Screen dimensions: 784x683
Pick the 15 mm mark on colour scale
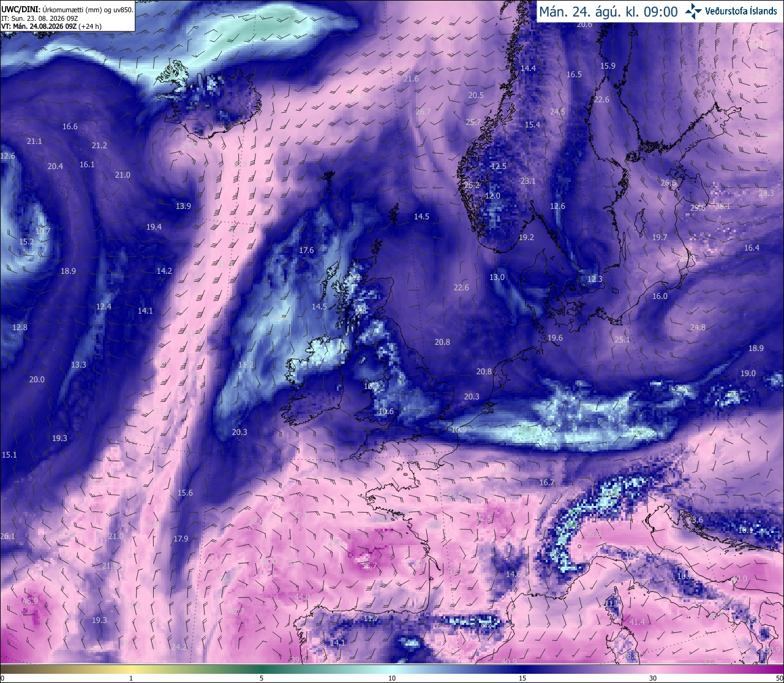[522, 678]
